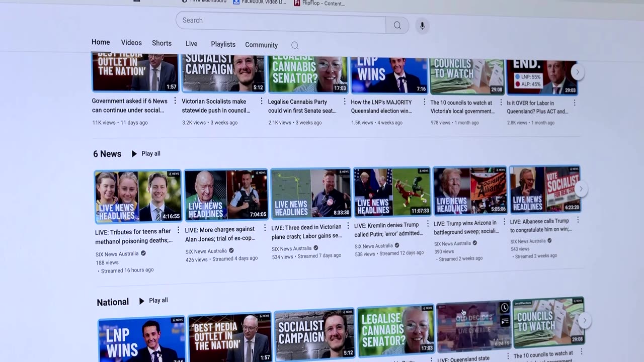644x362 pixels.
Task: Open the Home channel tab
Action: tap(101, 42)
